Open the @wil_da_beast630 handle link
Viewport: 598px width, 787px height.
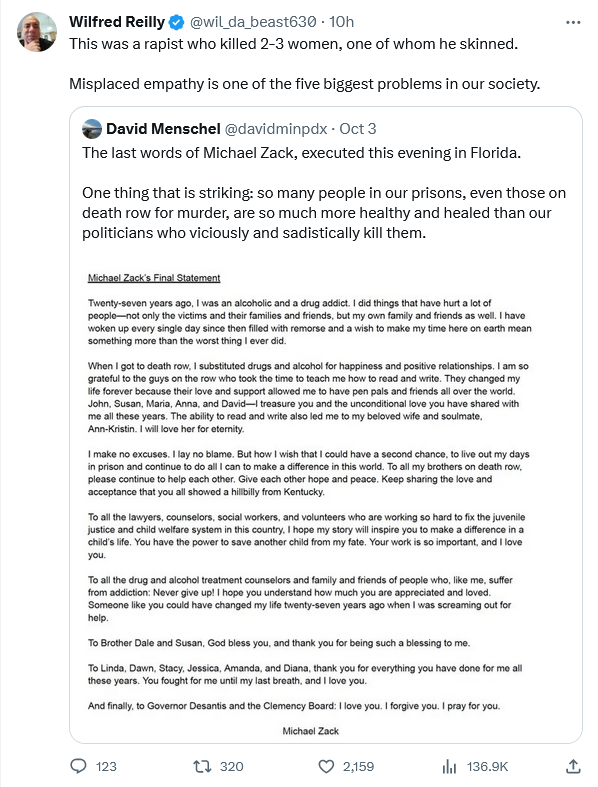253,22
